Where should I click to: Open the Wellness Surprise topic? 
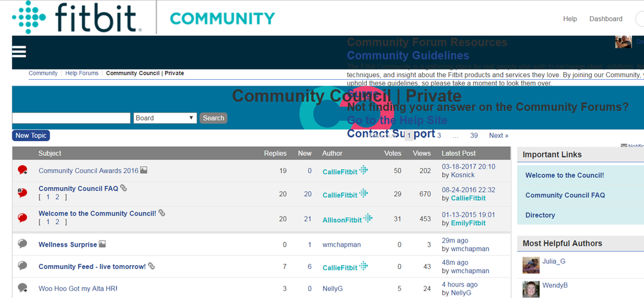[x=68, y=245]
